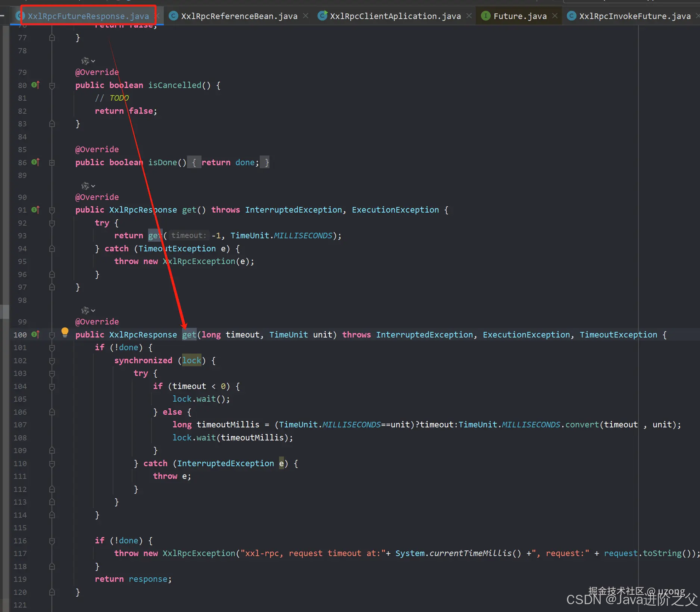Collapse synchronized block fold marker line 102
The height and width of the screenshot is (612, 700).
[52, 361]
